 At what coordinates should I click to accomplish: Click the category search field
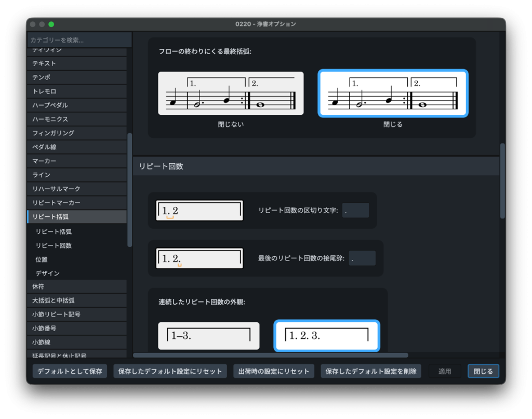point(79,40)
